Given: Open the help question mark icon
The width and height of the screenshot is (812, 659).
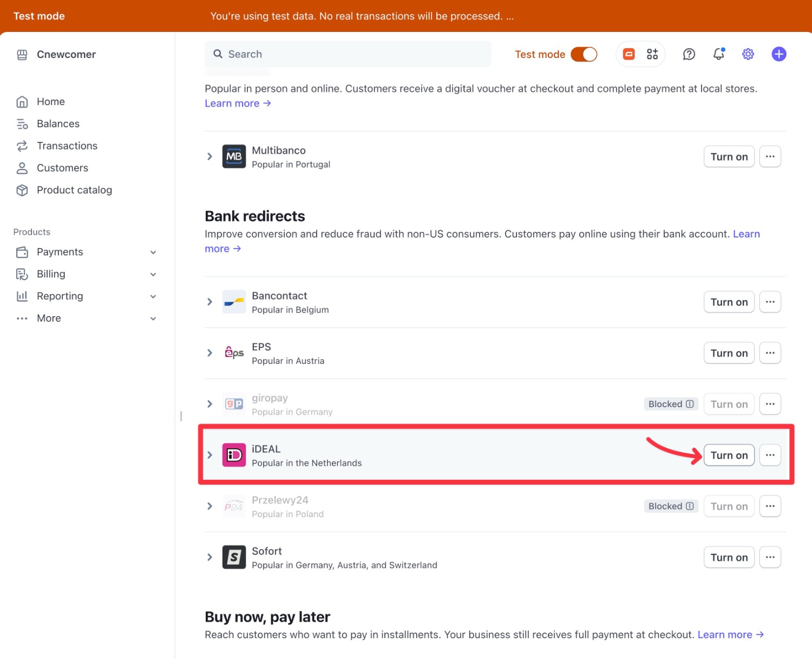Looking at the screenshot, I should click(689, 54).
